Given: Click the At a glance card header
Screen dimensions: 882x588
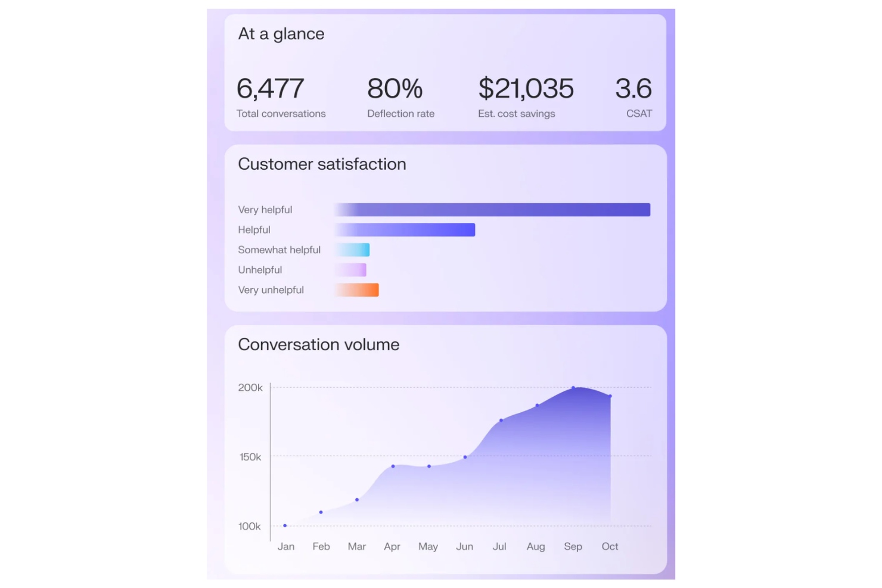Looking at the screenshot, I should [281, 34].
